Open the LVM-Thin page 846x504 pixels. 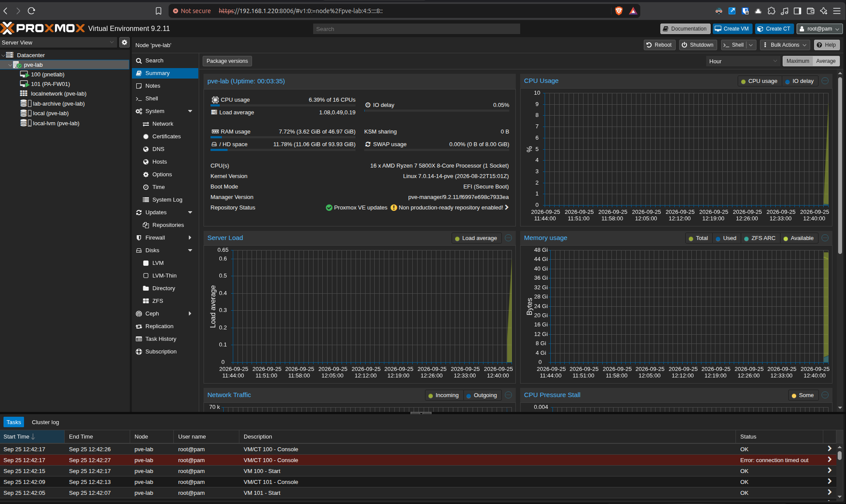pyautogui.click(x=164, y=276)
